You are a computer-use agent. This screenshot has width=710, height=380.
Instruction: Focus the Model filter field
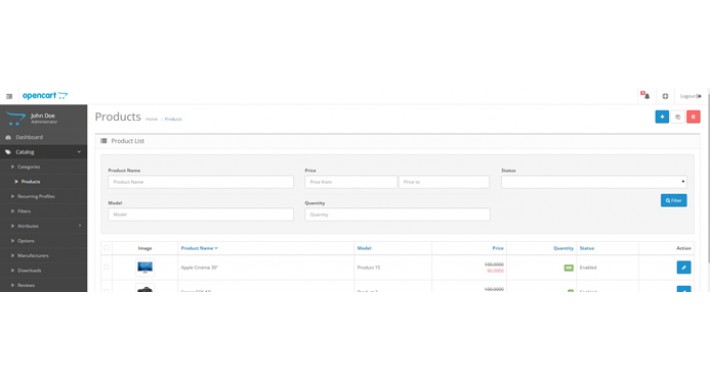pyautogui.click(x=201, y=214)
